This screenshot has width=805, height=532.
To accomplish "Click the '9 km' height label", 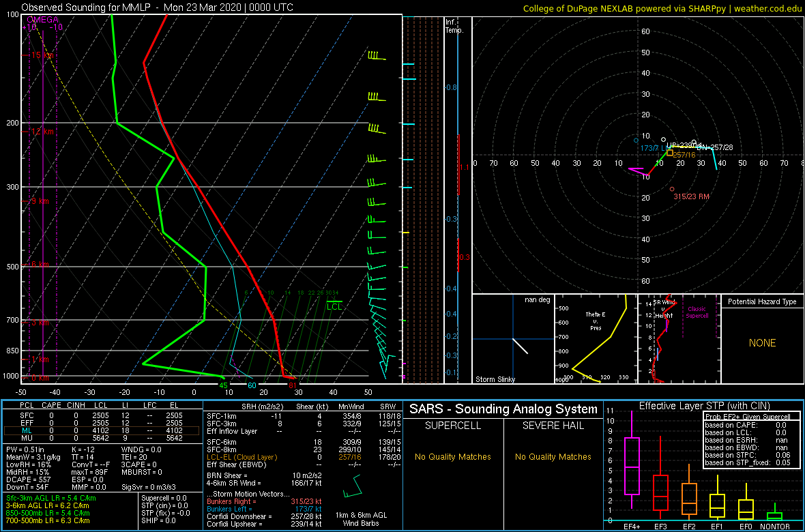I will pyautogui.click(x=40, y=201).
